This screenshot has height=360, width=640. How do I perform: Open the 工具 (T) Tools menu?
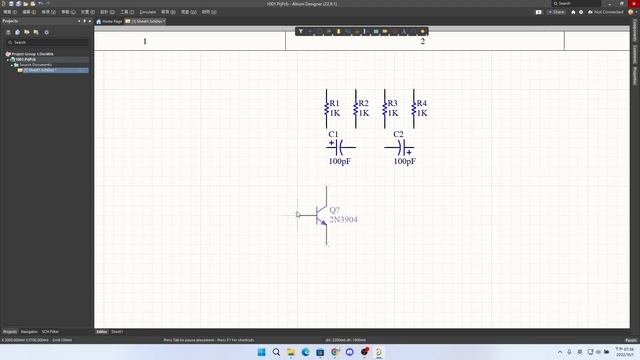(127, 12)
